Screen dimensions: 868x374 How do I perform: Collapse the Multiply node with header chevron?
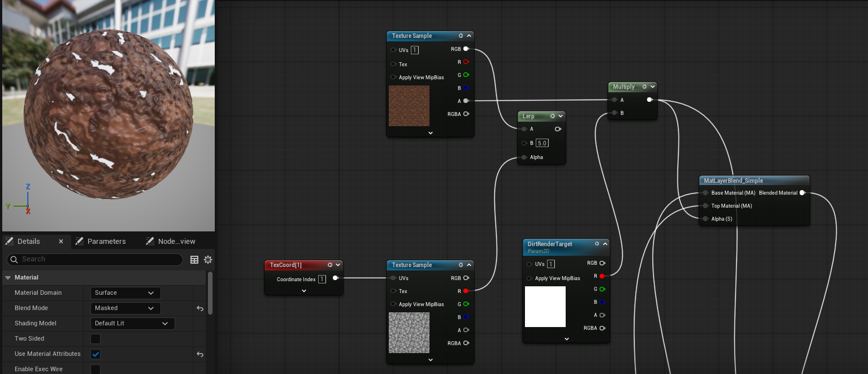(x=653, y=87)
